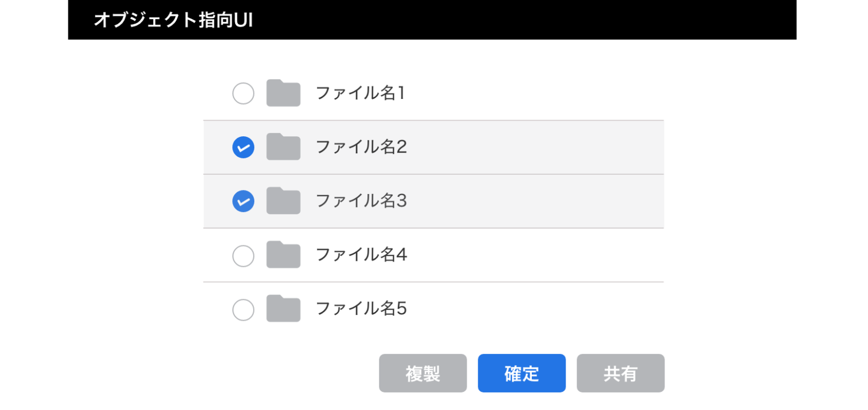The image size is (868, 410).
Task: Click the highlighted ファイル名2 row
Action: tap(433, 146)
